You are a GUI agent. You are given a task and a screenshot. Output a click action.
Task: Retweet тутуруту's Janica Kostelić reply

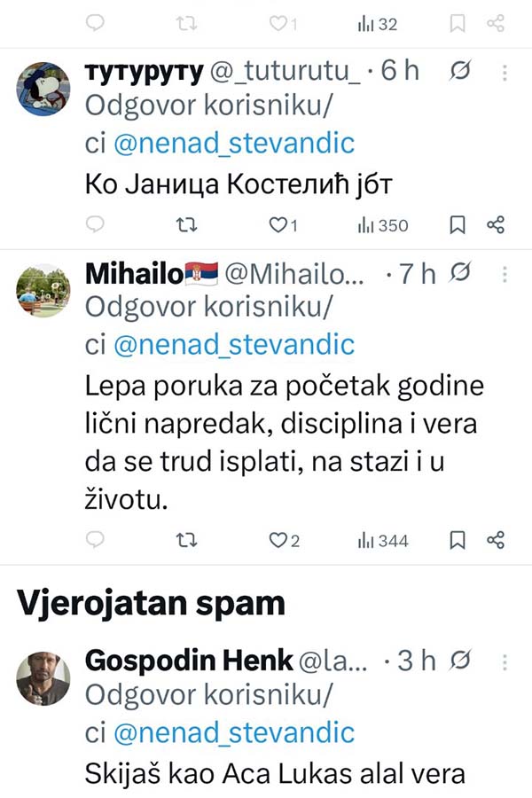pyautogui.click(x=186, y=225)
